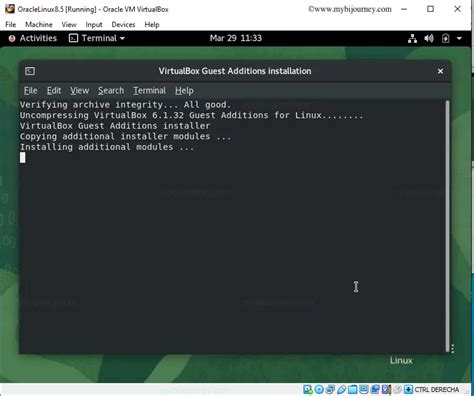Click the terminal icon in window title bar
This screenshot has width=474, height=396.
[30, 71]
